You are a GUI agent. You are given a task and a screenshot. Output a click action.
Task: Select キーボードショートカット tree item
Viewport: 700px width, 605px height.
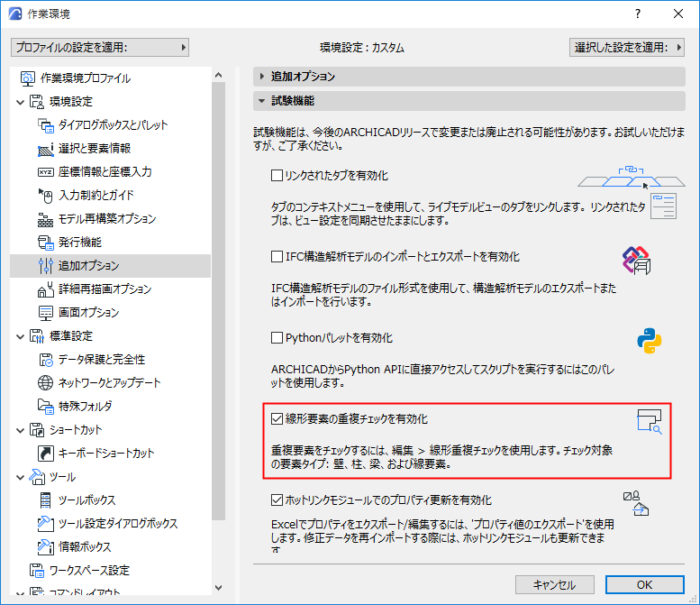click(x=106, y=454)
